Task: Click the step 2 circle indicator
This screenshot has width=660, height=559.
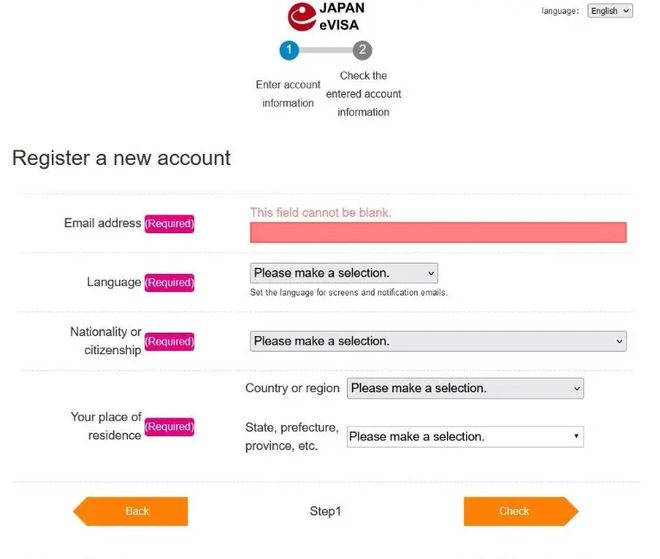Action: click(x=362, y=50)
